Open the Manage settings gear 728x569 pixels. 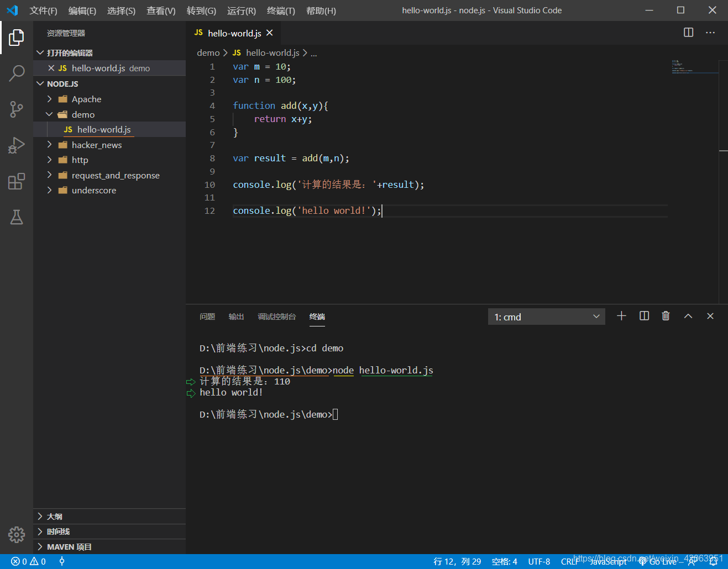[x=17, y=534]
